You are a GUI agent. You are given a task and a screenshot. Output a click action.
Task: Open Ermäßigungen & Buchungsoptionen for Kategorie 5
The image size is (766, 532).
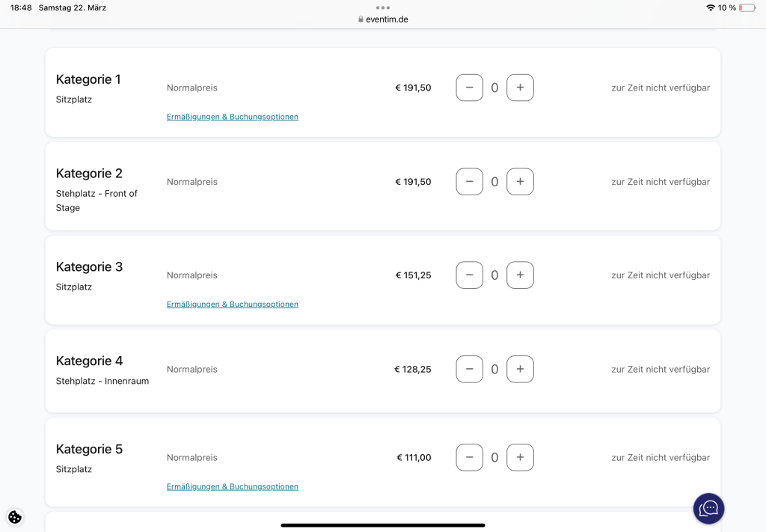coord(232,486)
